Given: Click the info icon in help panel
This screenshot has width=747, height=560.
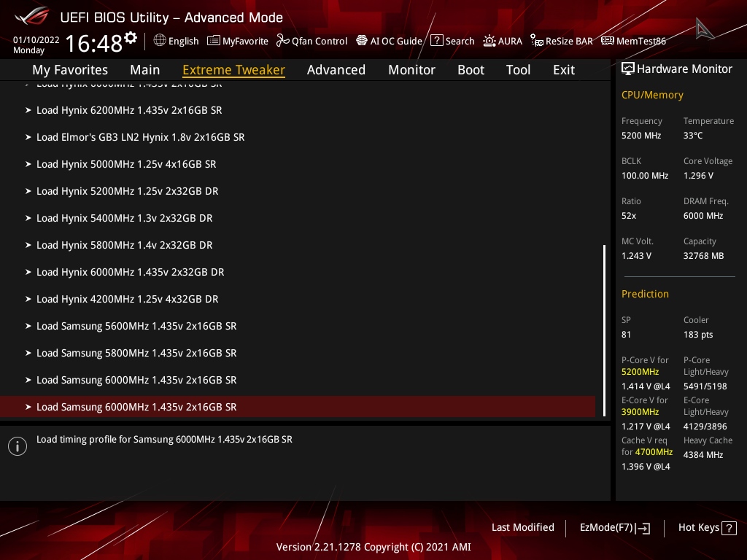Looking at the screenshot, I should click(18, 446).
